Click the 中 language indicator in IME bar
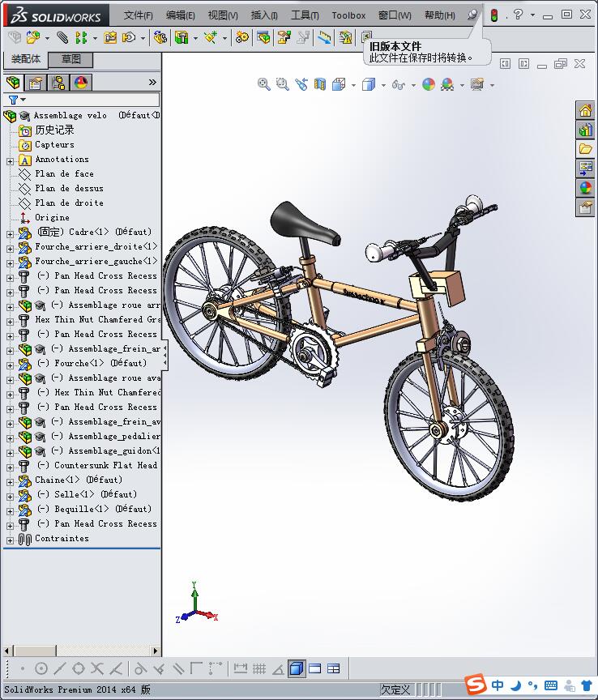Image resolution: width=598 pixels, height=700 pixels. [x=497, y=685]
